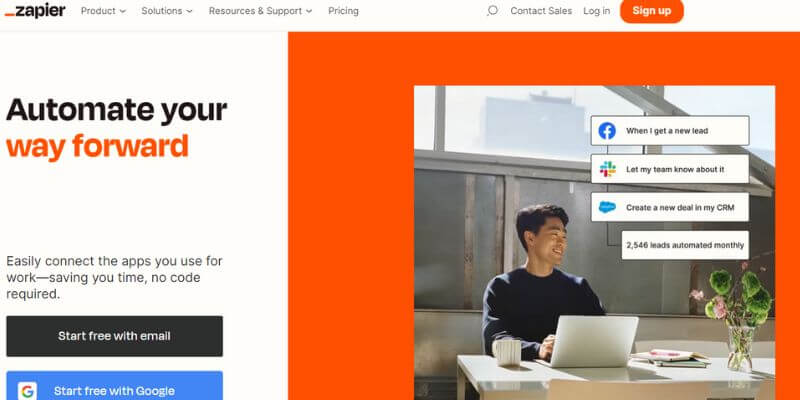
Task: Click the Zapier logo
Action: pos(35,11)
